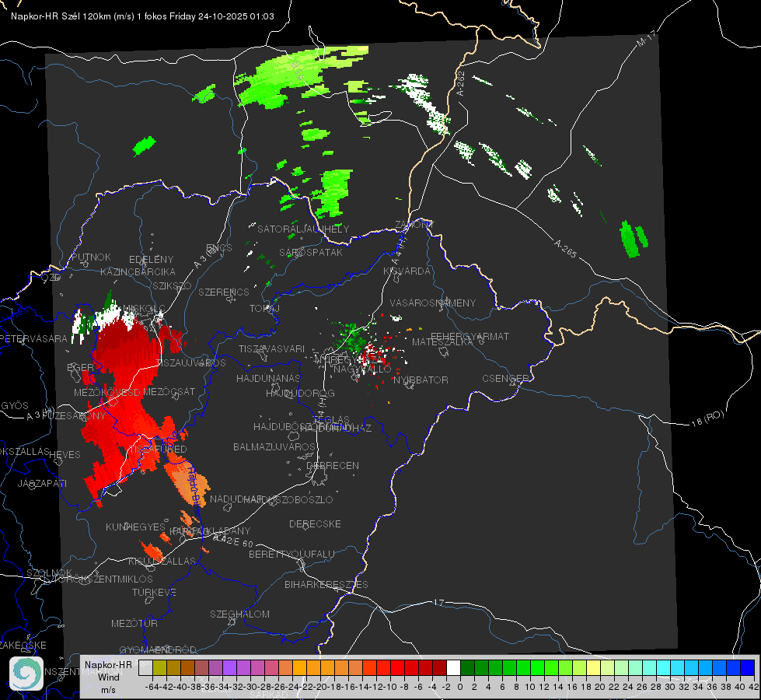Click the KAZINCBARCIKA label

(x=138, y=272)
